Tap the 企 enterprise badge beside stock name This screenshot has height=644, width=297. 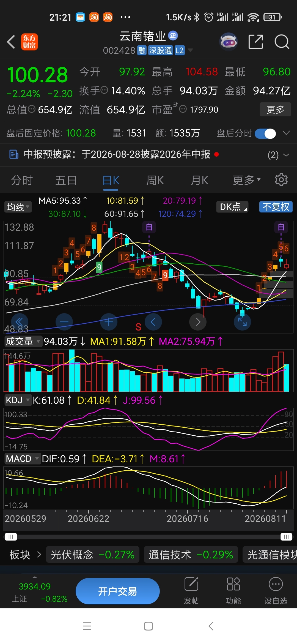pos(173,36)
